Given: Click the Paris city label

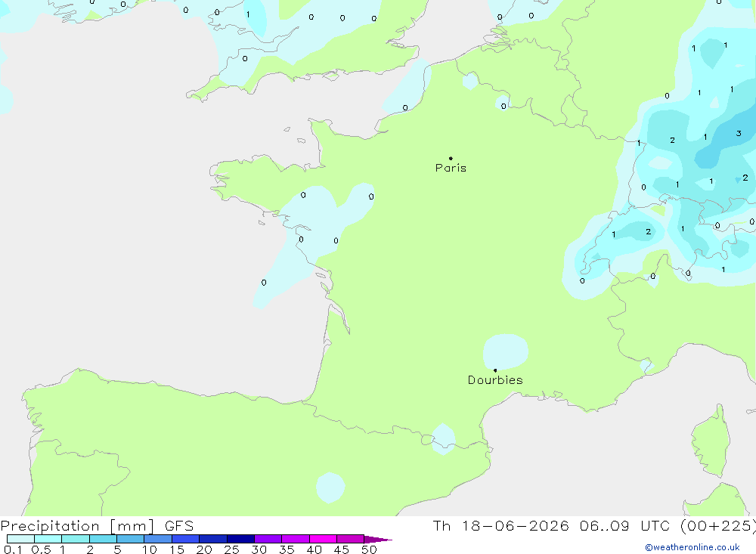Looking at the screenshot, I should 451,168.
